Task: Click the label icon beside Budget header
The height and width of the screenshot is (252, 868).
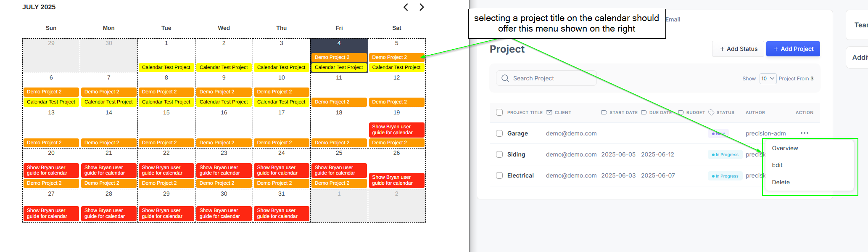Action: coord(681,112)
